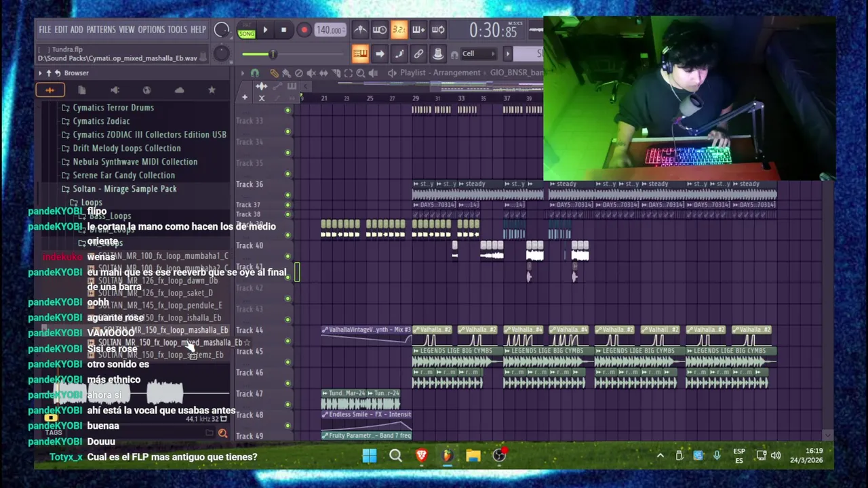Toggle blend recording loop button
The image size is (868, 488).
438,30
